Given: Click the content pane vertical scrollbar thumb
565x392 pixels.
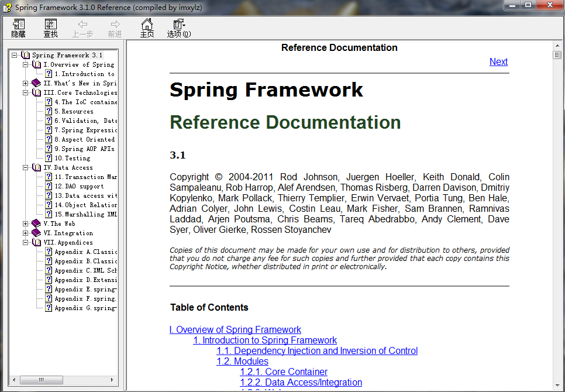Looking at the screenshot, I should [557, 55].
